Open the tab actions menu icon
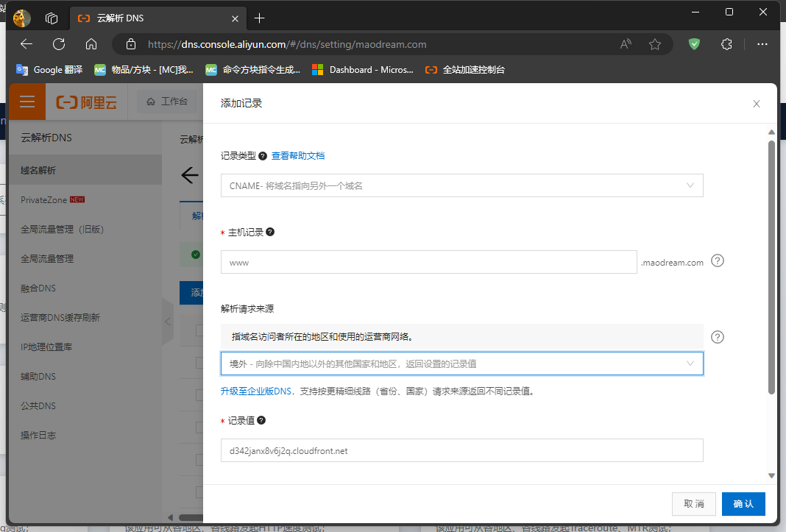Viewport: 786px width, 532px height. pos(52,18)
